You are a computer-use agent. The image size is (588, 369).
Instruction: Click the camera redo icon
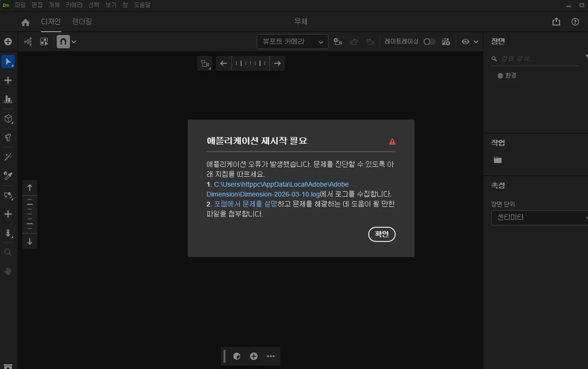pos(370,42)
